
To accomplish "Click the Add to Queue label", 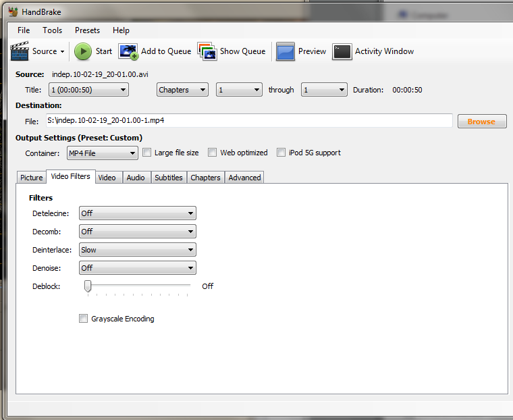I will pyautogui.click(x=166, y=51).
